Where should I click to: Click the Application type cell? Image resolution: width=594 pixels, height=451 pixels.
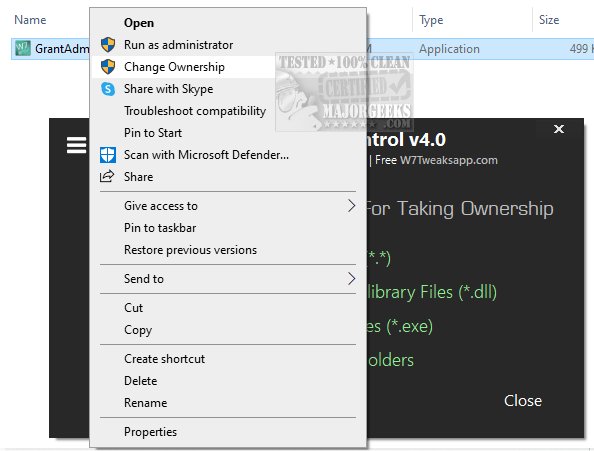pos(449,49)
